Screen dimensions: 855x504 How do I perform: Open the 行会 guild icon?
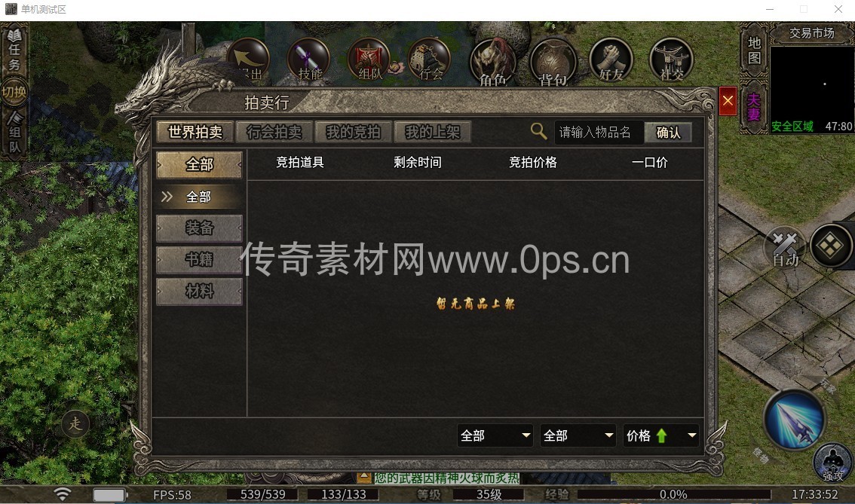430,60
